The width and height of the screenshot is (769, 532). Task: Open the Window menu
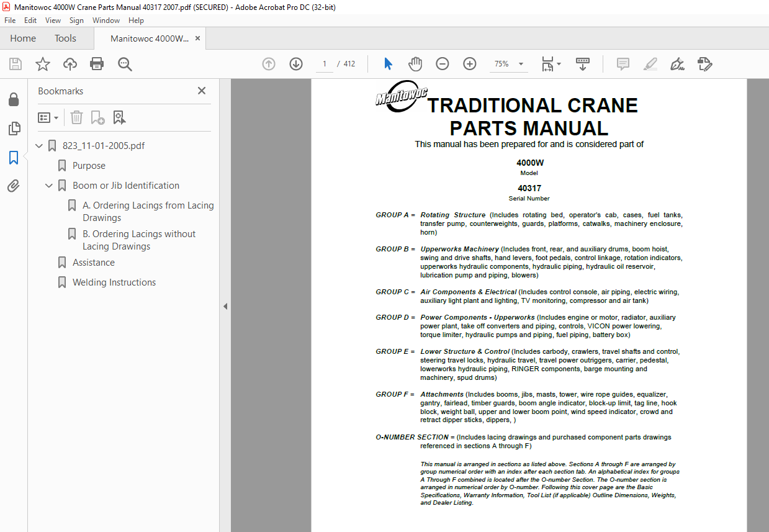point(106,20)
